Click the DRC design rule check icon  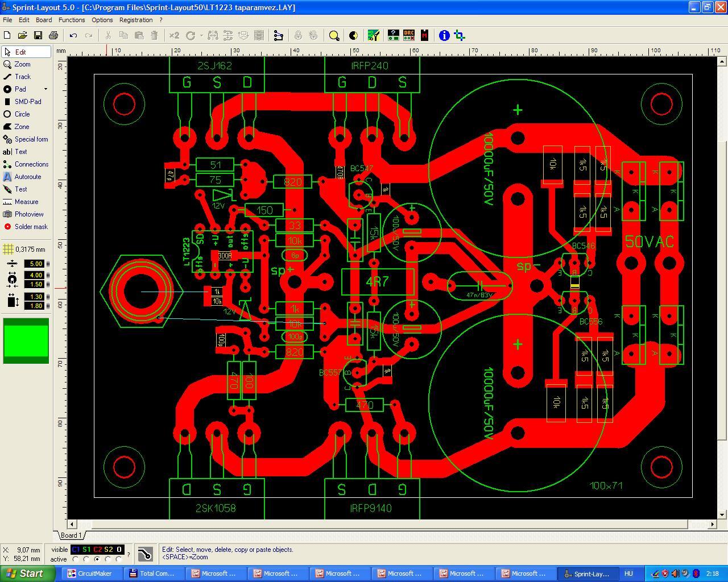pos(409,35)
